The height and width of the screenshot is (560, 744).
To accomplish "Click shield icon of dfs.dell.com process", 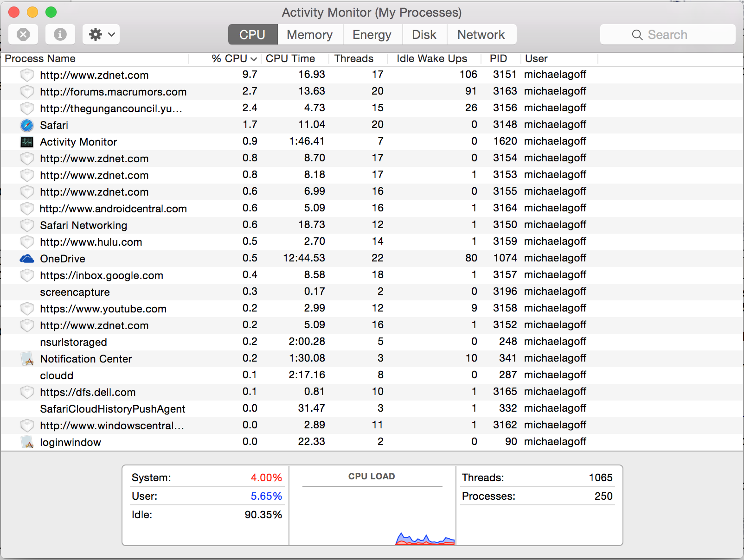I will click(27, 392).
